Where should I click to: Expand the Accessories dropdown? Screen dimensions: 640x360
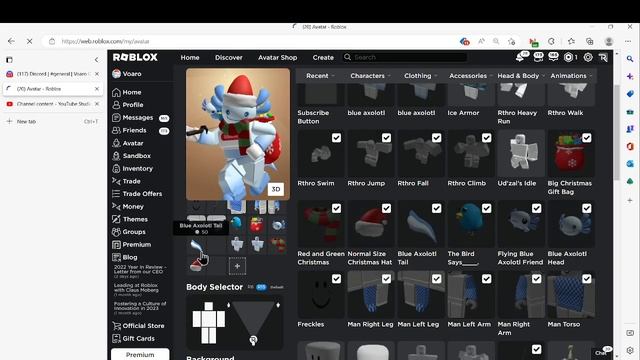(x=470, y=76)
